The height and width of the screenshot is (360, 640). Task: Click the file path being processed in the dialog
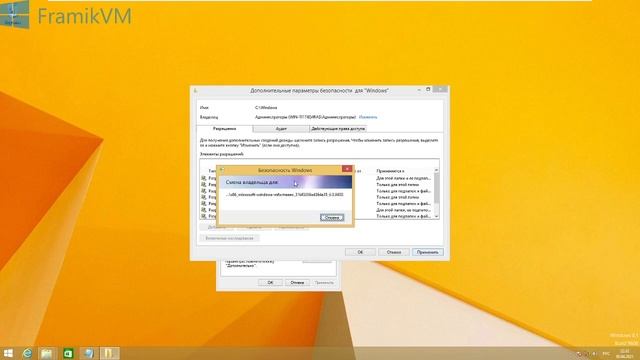click(284, 195)
